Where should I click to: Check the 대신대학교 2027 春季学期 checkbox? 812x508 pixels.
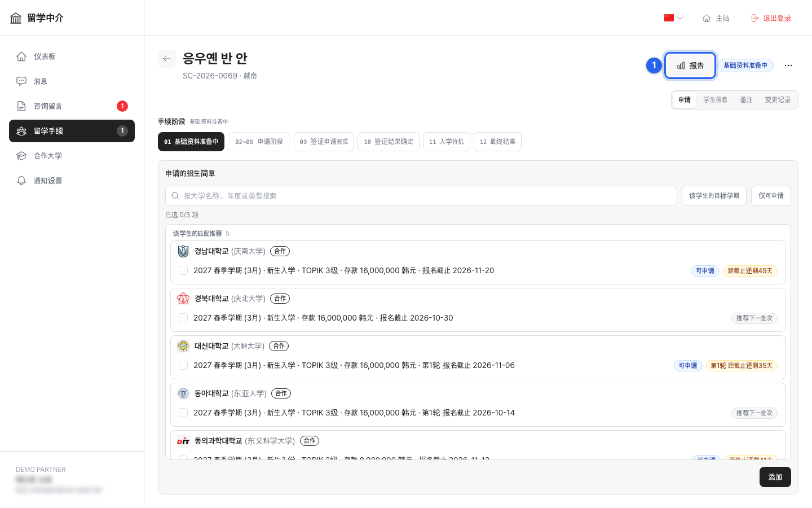tap(183, 365)
